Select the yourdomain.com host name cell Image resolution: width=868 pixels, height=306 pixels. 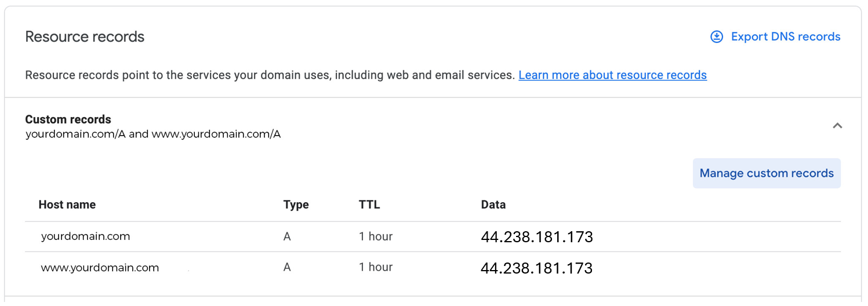coord(85,236)
